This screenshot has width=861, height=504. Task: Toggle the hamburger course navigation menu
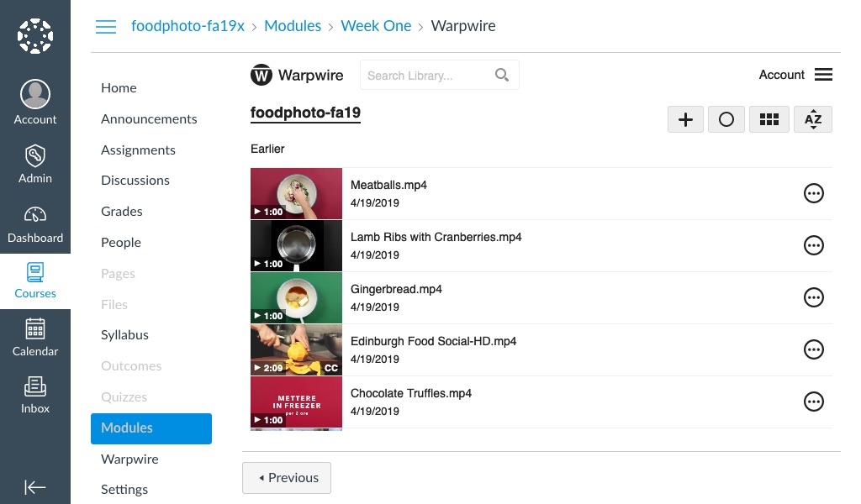tap(106, 26)
